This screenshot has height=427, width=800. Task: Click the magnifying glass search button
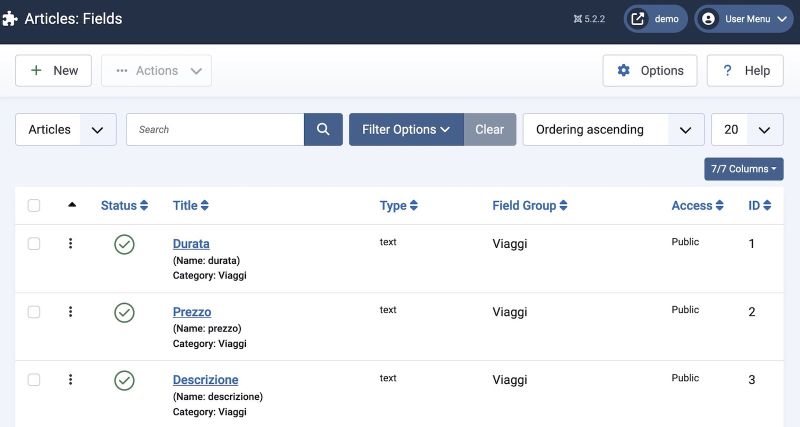(323, 129)
